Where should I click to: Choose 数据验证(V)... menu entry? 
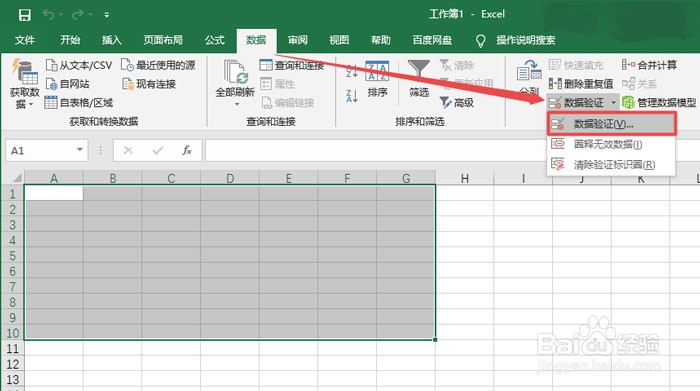click(612, 124)
